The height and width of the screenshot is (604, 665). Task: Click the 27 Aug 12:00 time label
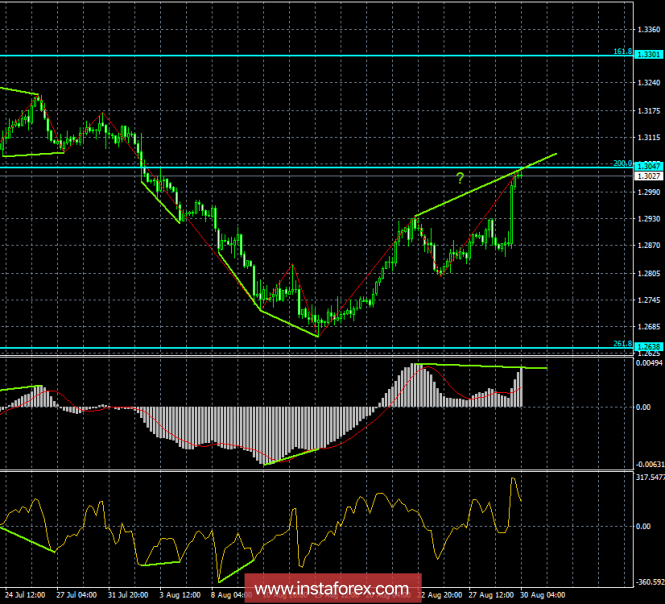coord(489,595)
